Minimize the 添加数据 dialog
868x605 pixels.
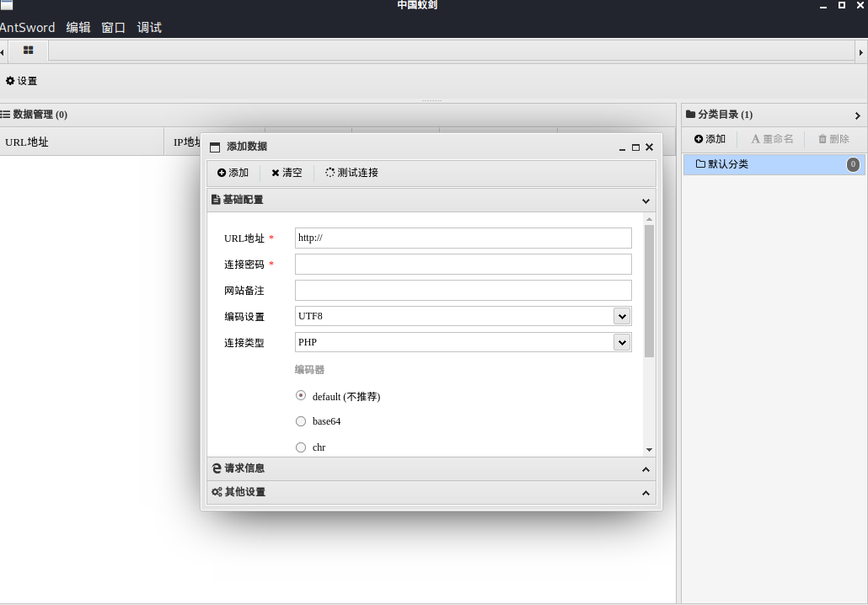pos(622,147)
